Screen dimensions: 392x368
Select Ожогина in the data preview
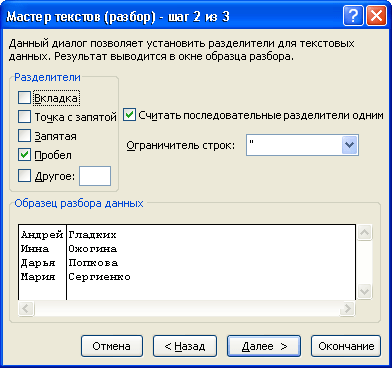(92, 249)
